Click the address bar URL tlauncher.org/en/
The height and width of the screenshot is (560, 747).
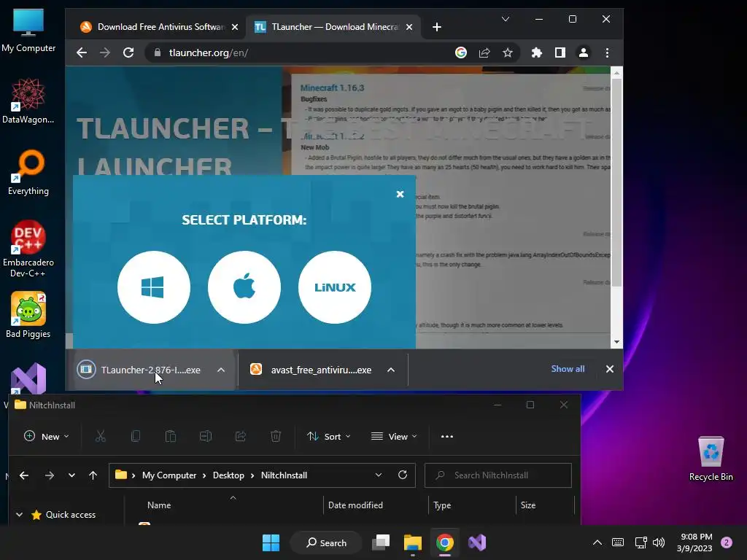click(x=208, y=52)
